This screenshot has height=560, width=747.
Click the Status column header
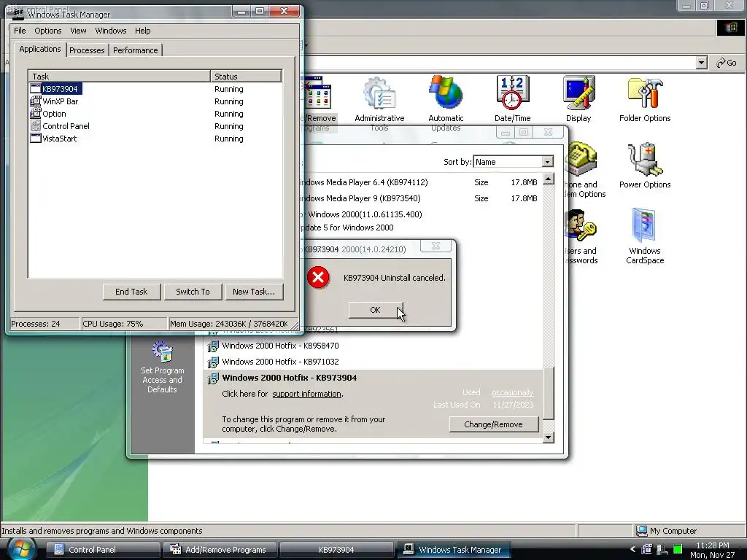(x=246, y=76)
